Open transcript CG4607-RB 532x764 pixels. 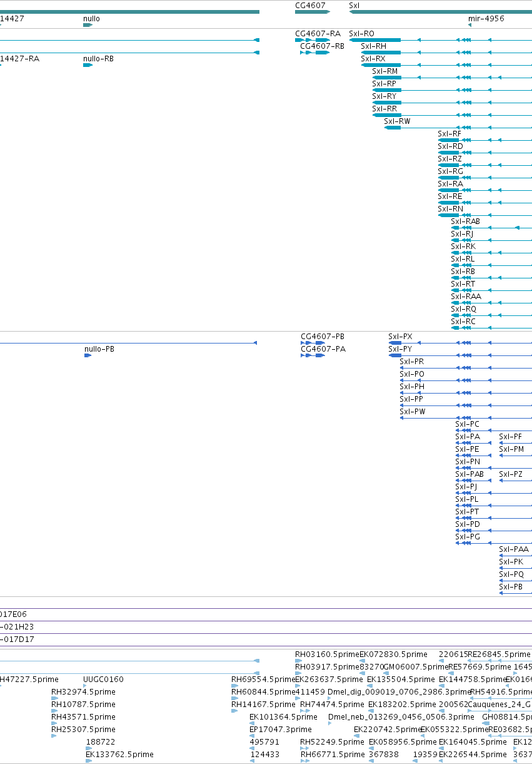click(x=323, y=46)
